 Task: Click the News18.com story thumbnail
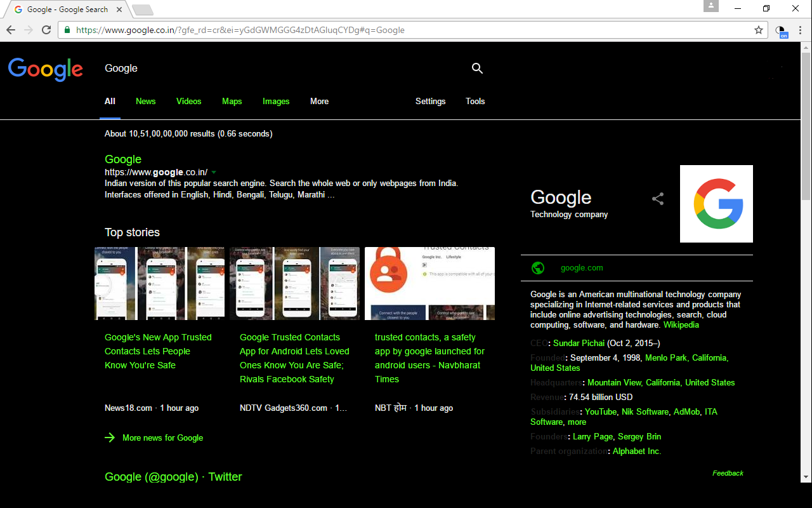pyautogui.click(x=160, y=283)
